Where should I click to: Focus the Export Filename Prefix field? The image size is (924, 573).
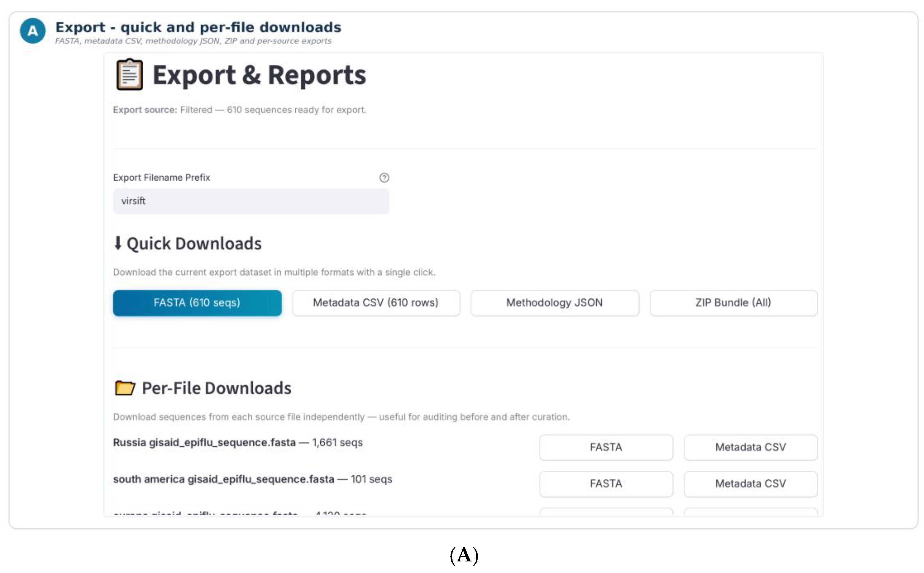pyautogui.click(x=251, y=201)
